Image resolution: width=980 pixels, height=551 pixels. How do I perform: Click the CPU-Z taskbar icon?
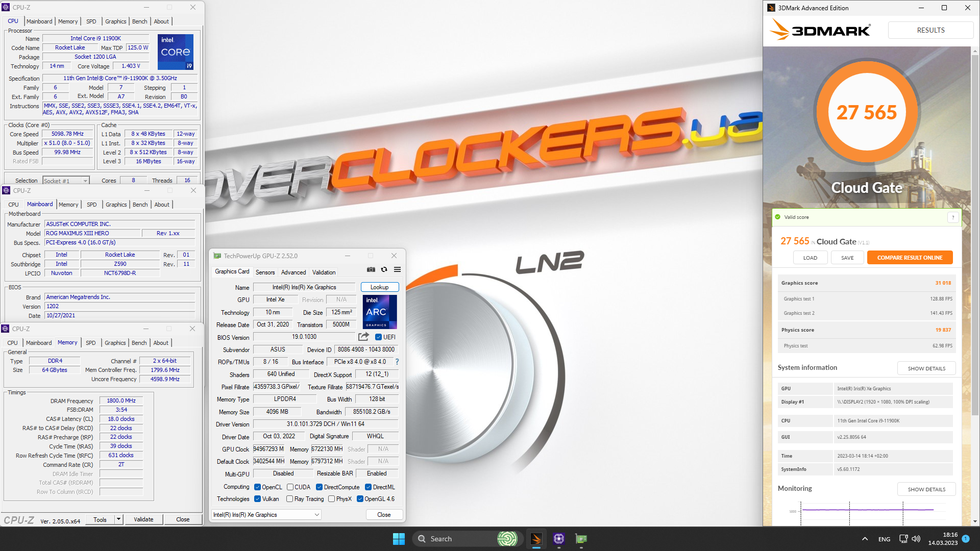558,539
